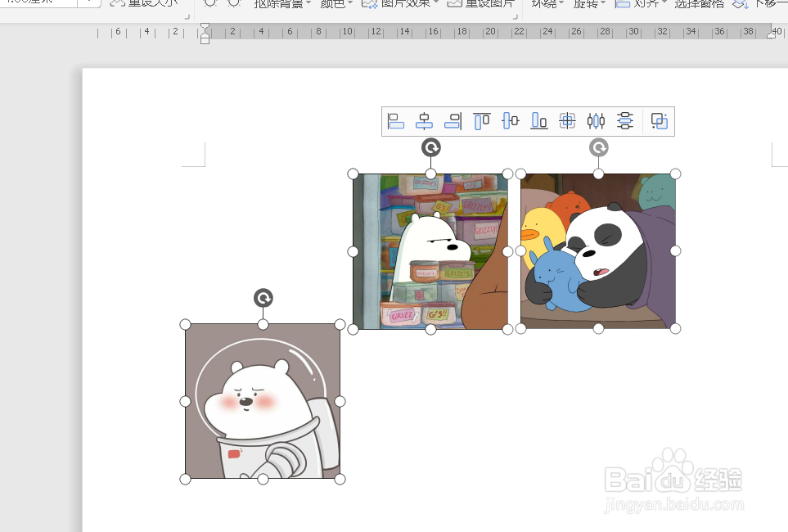Viewport: 788px width, 532px height.
Task: Click top-left handle of refrigerator bear picture
Action: point(353,174)
